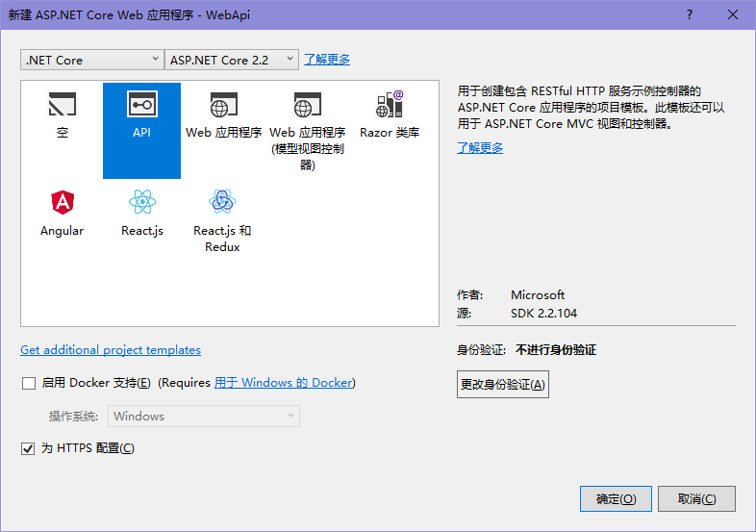Select the React.js template icon

pyautogui.click(x=142, y=202)
